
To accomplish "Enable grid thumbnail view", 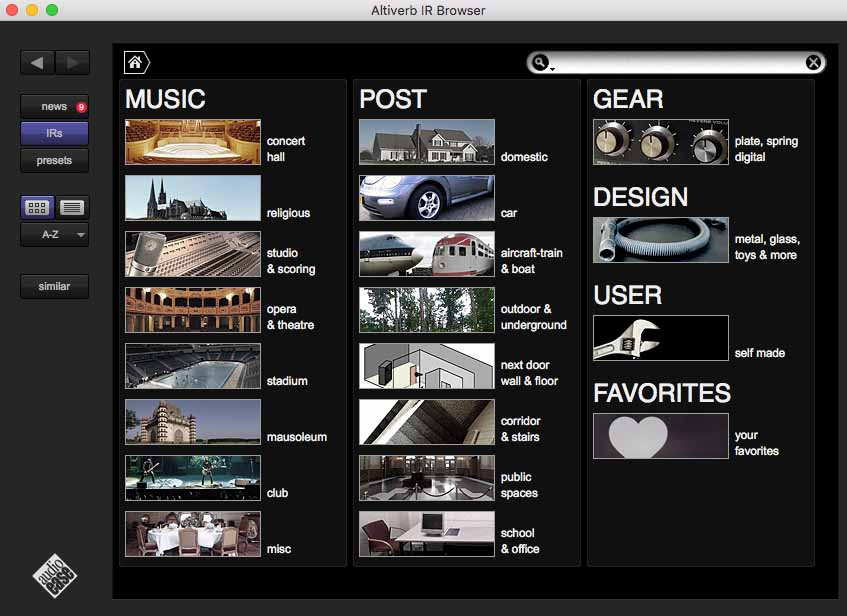I will [x=37, y=207].
